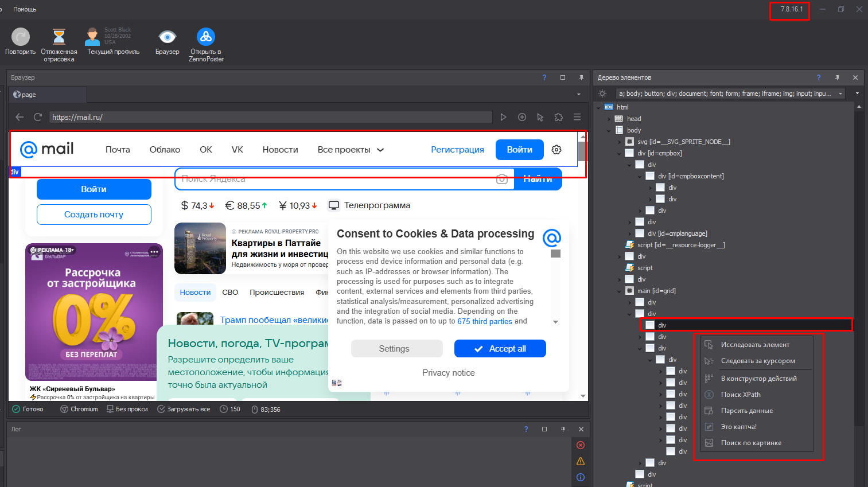Check the box next to div [id=cmpbox]
This screenshot has width=868, height=487.
pyautogui.click(x=629, y=153)
